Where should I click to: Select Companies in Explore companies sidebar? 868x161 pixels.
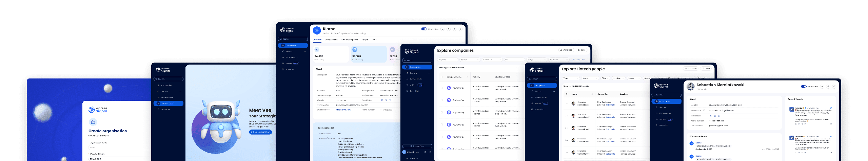(417, 67)
